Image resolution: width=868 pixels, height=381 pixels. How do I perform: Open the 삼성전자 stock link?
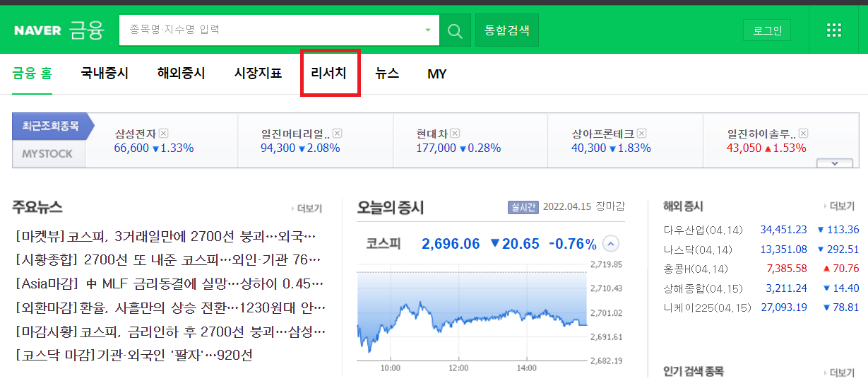(136, 133)
